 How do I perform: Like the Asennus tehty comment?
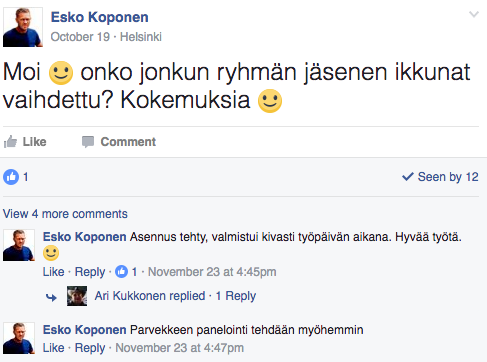[53, 272]
